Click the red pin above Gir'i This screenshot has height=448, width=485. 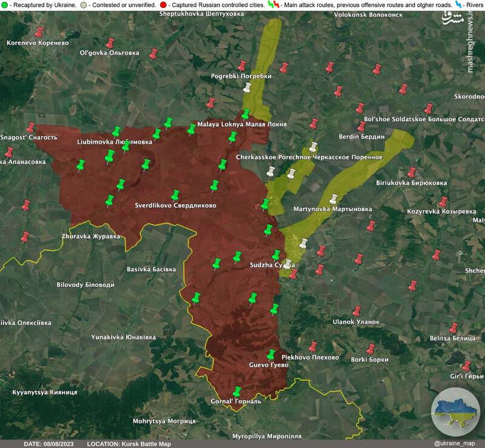pos(466,366)
